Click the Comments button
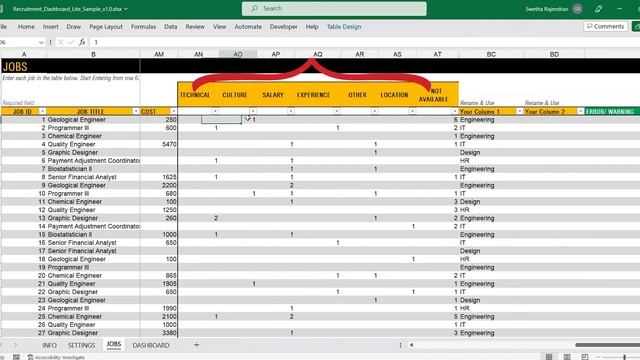640x360 pixels. [605, 26]
